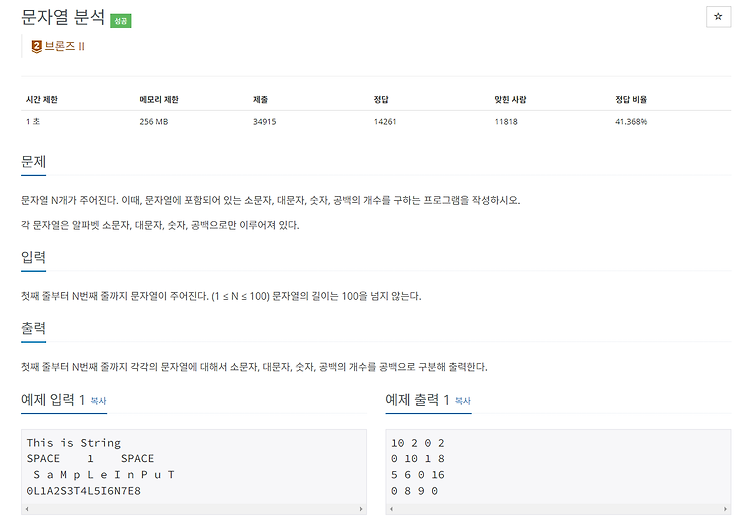Click the output description ending 구분해 출력한다

point(254,367)
